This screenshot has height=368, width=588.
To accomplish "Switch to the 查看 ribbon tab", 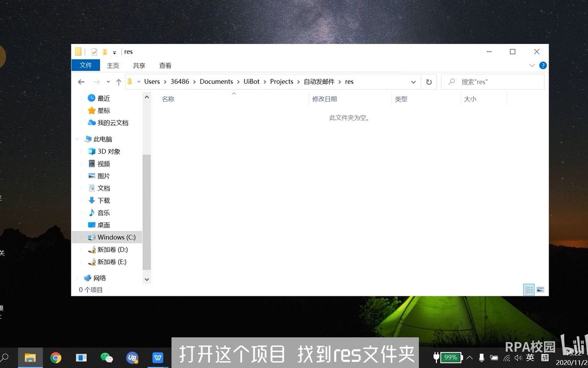I will (165, 65).
